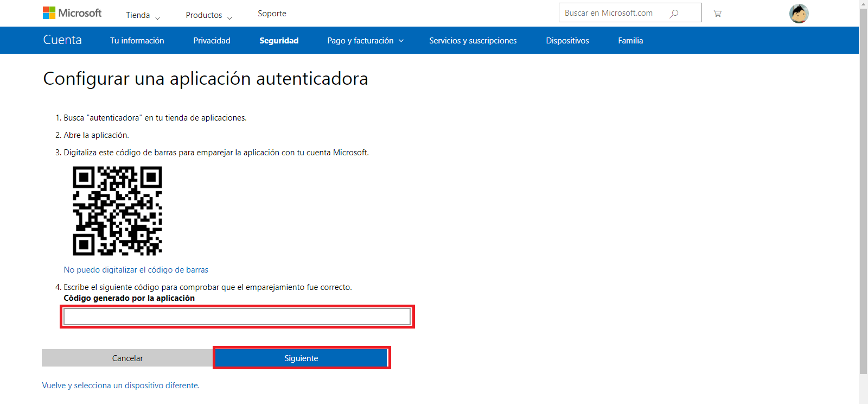
Task: Open the Privacidad tab
Action: pos(212,41)
